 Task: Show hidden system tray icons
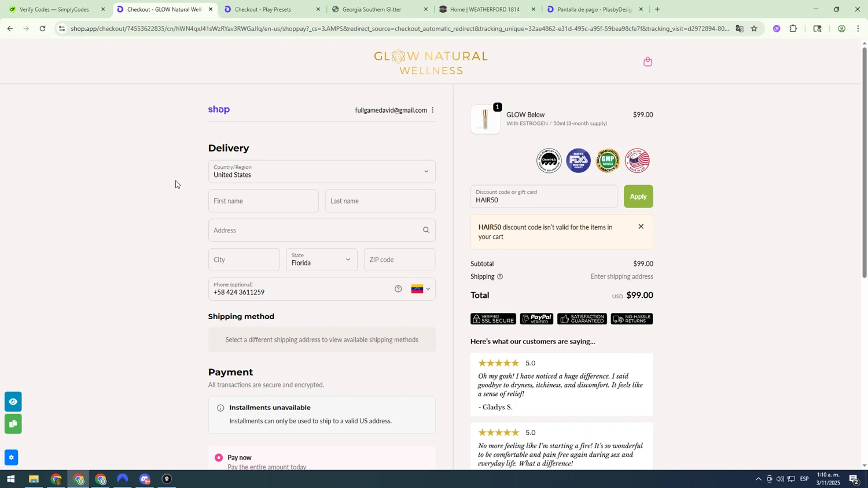click(758, 479)
